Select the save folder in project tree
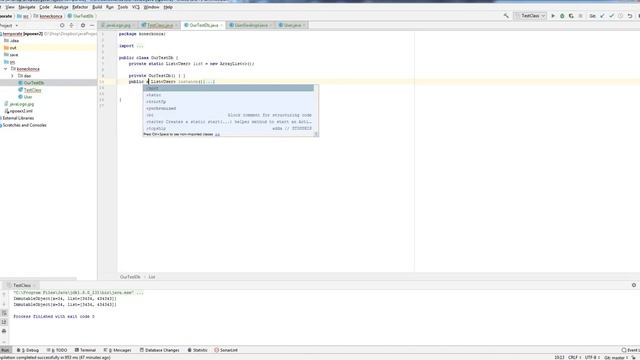This screenshot has width=640, height=360. pyautogui.click(x=11, y=55)
